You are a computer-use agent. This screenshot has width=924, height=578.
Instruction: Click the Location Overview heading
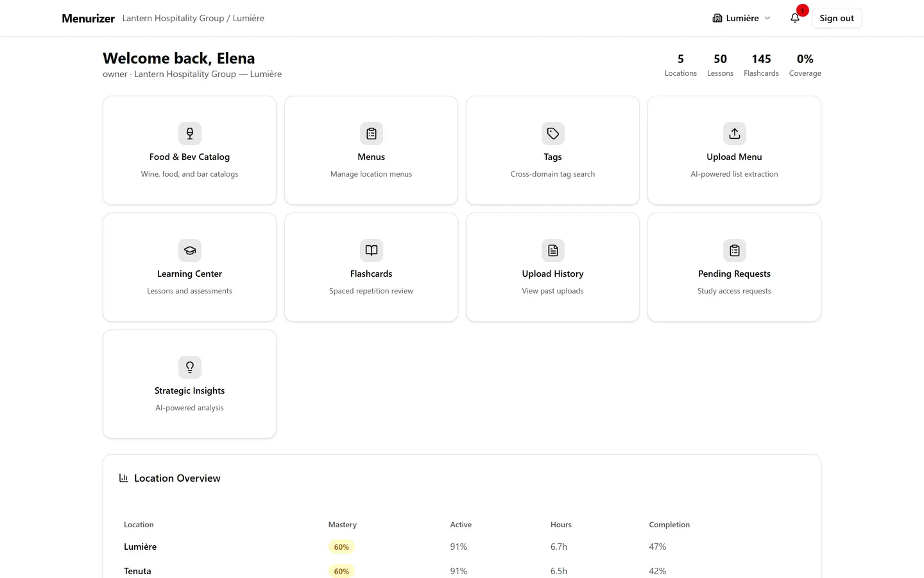(177, 478)
